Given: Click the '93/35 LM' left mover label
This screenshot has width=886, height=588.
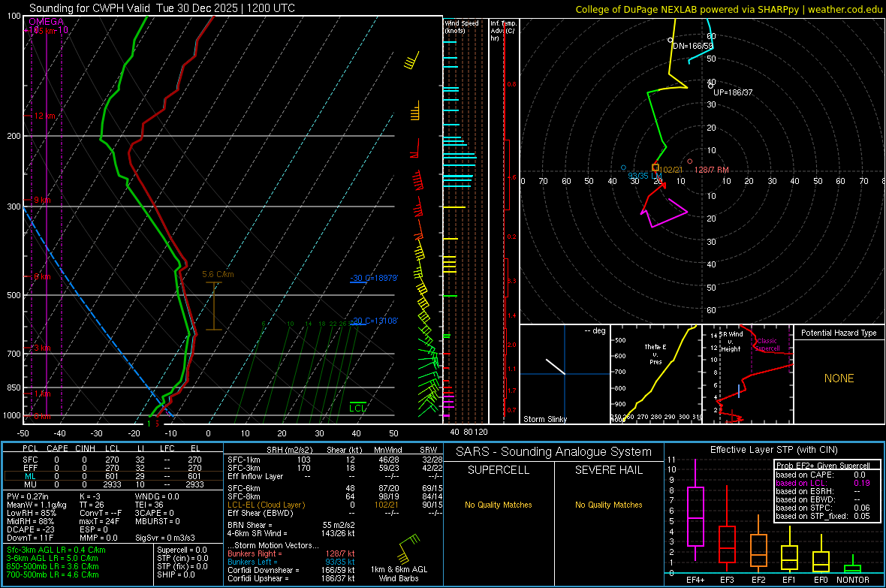Looking at the screenshot, I should pos(645,176).
